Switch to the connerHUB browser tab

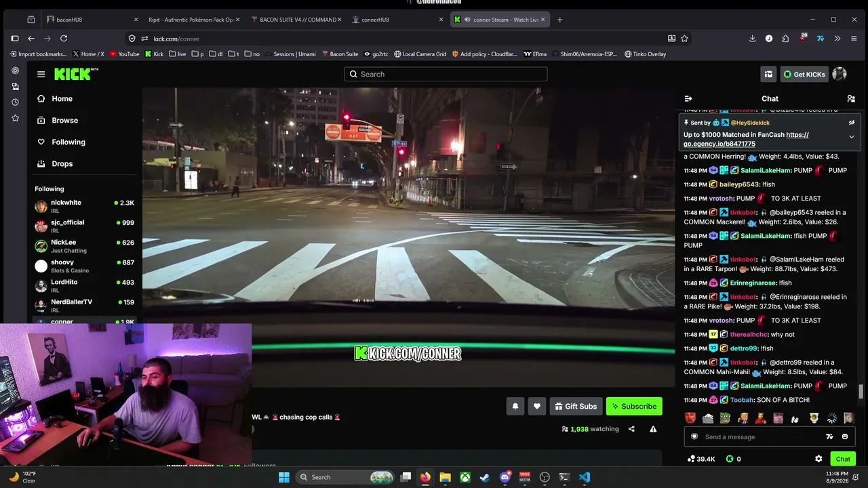click(x=397, y=20)
